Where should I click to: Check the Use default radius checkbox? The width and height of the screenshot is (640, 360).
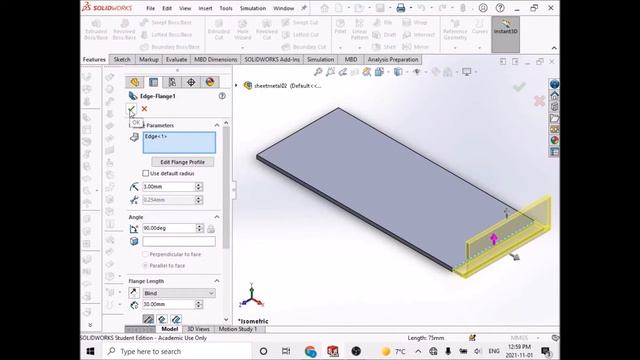[145, 173]
